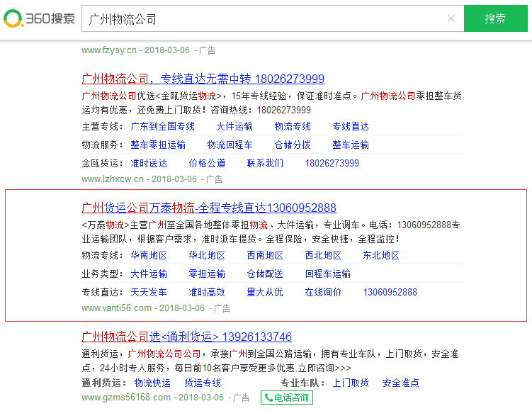Open the 上门取货 link under 专业车队

(351, 383)
